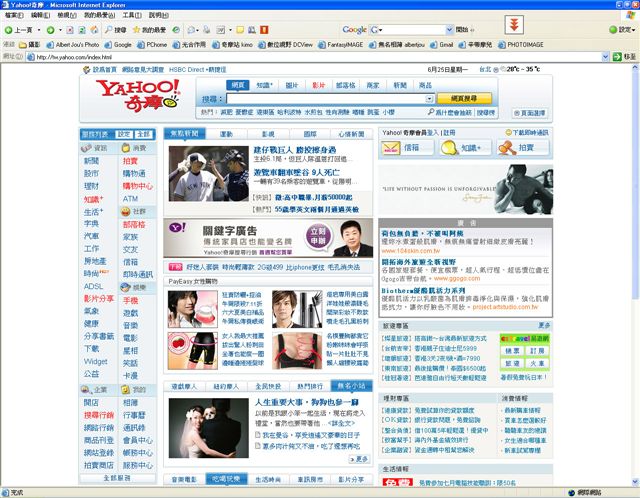Click the wedding couple photo thumbnail

click(208, 428)
